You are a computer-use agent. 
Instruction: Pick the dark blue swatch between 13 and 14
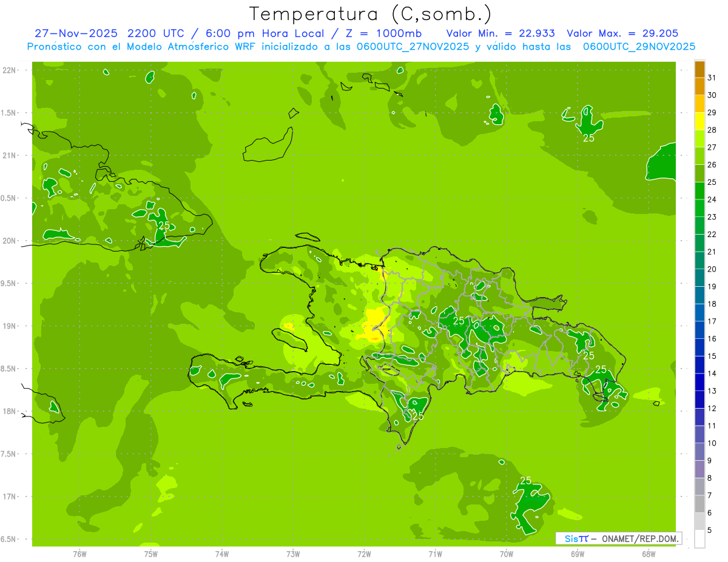pyautogui.click(x=699, y=383)
